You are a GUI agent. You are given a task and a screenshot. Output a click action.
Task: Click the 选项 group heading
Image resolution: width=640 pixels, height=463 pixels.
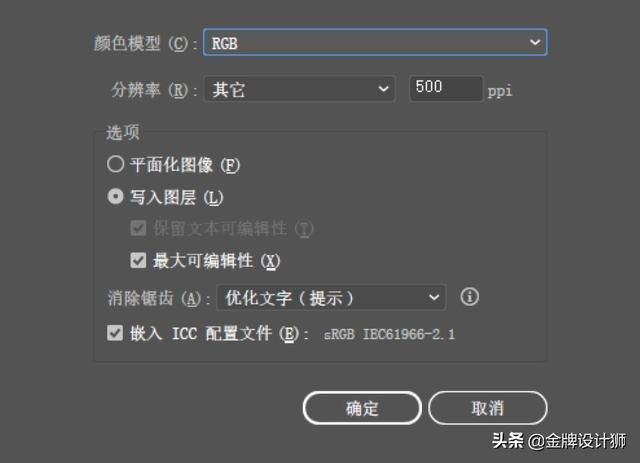pyautogui.click(x=122, y=132)
